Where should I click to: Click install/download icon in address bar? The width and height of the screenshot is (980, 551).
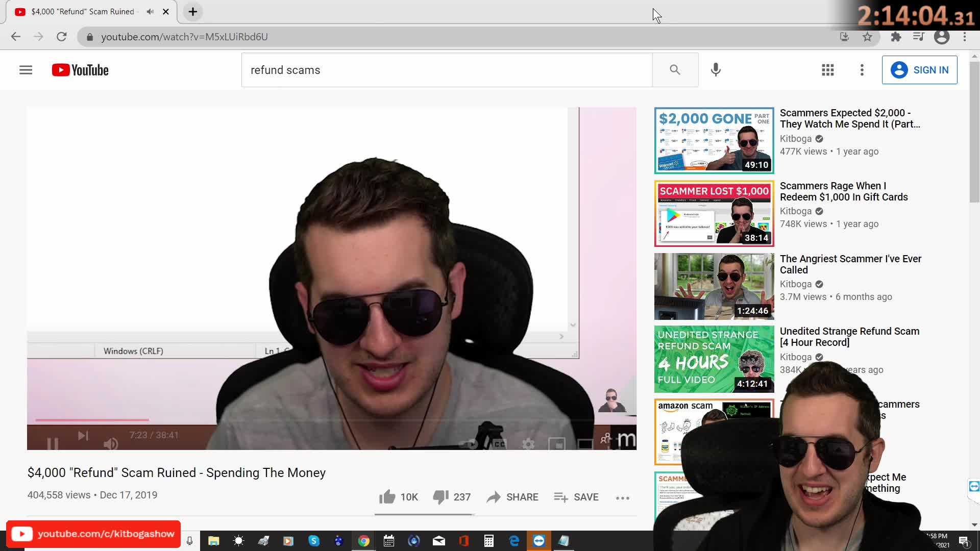tap(844, 37)
